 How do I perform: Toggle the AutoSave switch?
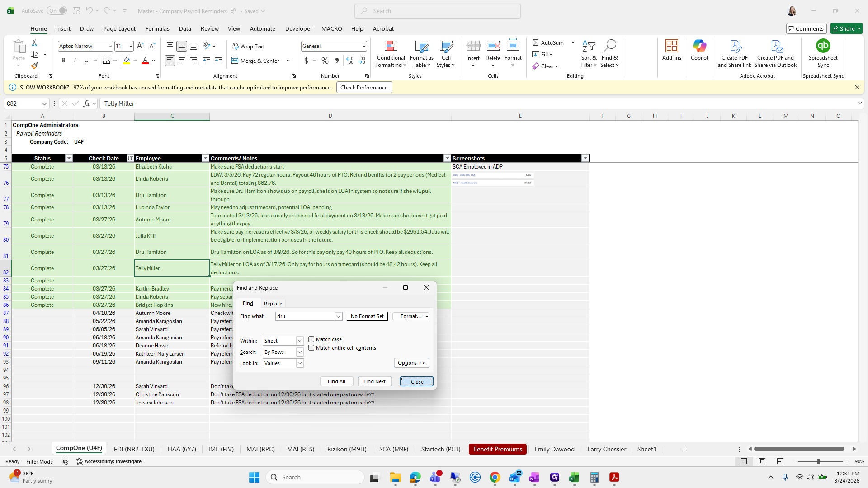(57, 11)
